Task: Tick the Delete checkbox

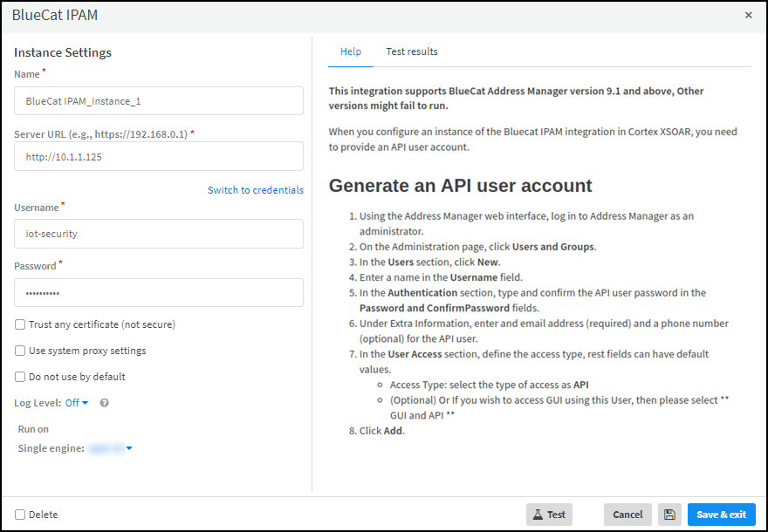Action: coord(20,515)
